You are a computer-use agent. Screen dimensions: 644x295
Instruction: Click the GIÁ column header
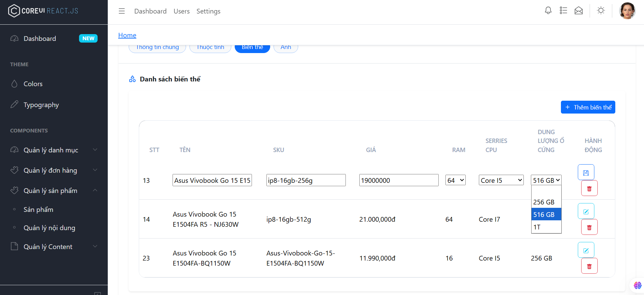[371, 150]
